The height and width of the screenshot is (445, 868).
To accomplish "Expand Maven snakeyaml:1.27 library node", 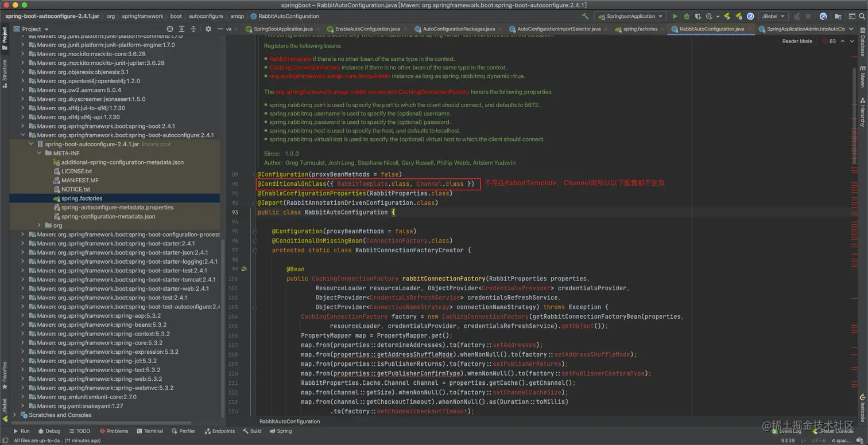I will coord(23,406).
